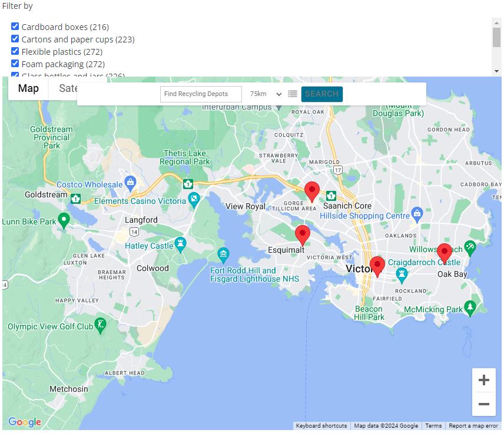Screen dimensions: 504x433
Task: Uncheck the Flexible plastics checkbox
Action: tap(15, 51)
